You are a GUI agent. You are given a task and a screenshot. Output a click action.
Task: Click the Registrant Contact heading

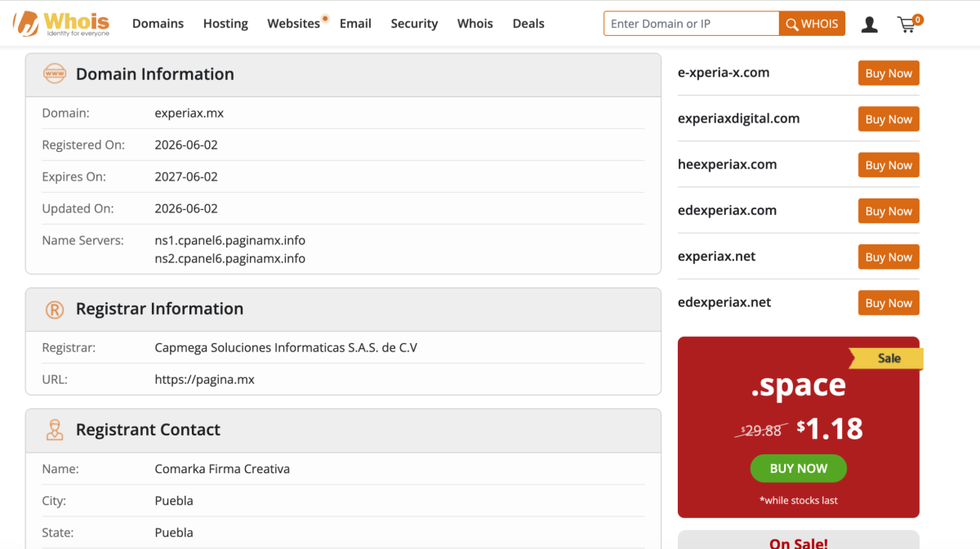148,430
